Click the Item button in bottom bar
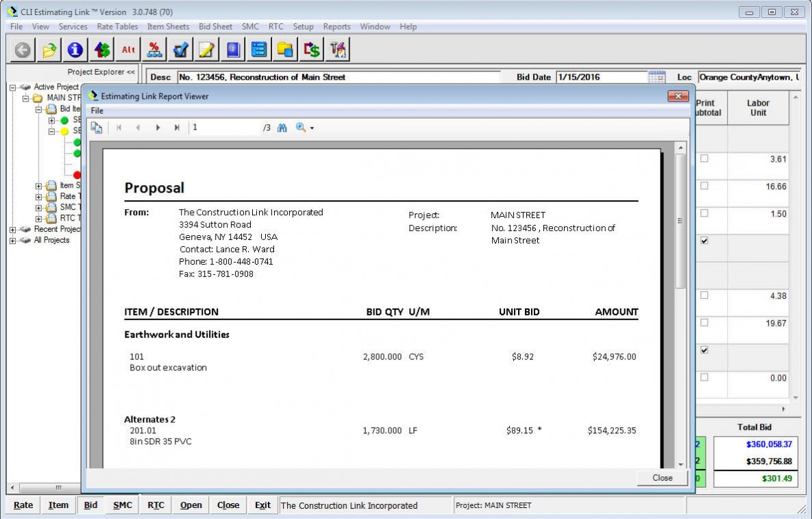812x519 pixels. pyautogui.click(x=58, y=505)
